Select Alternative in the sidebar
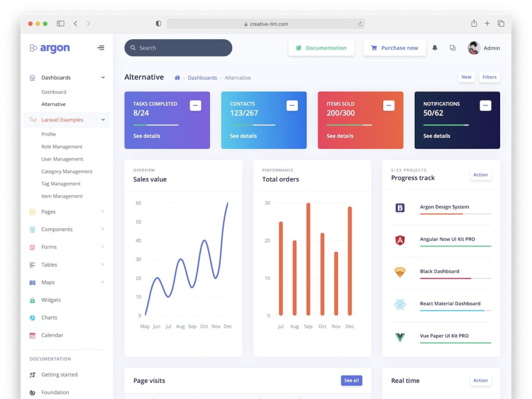532x399 pixels. click(53, 104)
